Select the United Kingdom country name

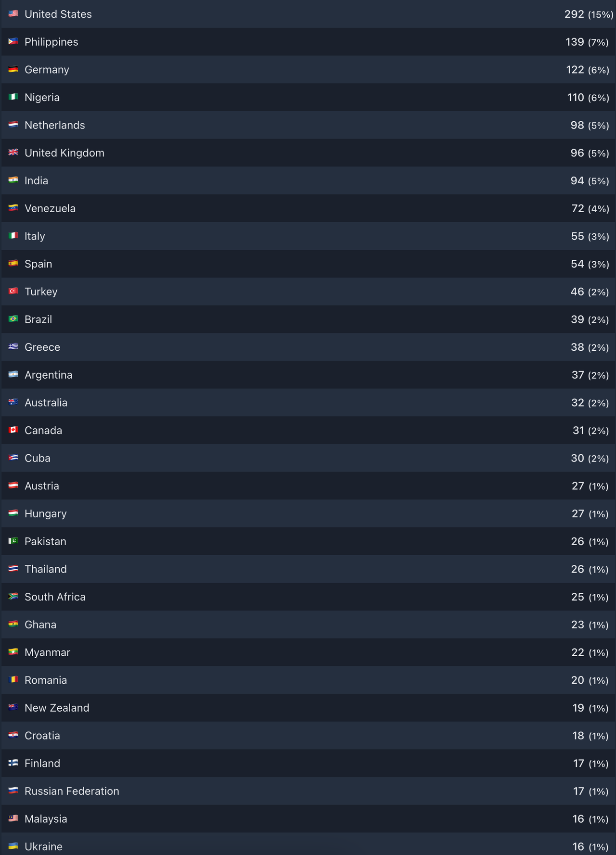point(64,153)
